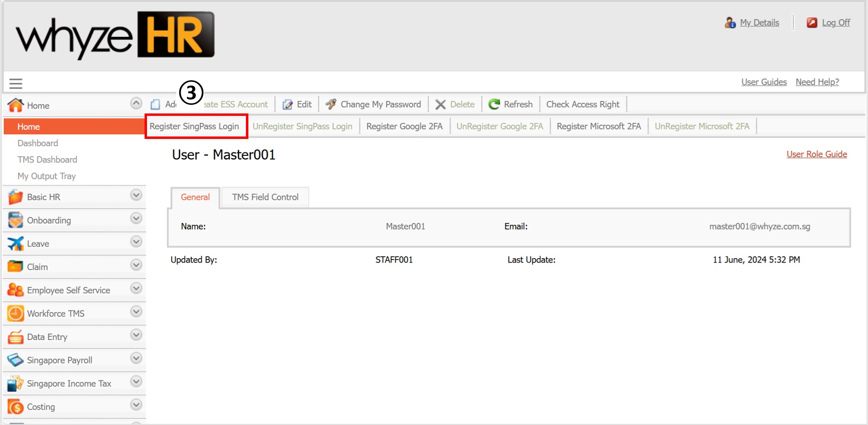Click the Edit pencil icon
The width and height of the screenshot is (868, 425).
click(287, 104)
